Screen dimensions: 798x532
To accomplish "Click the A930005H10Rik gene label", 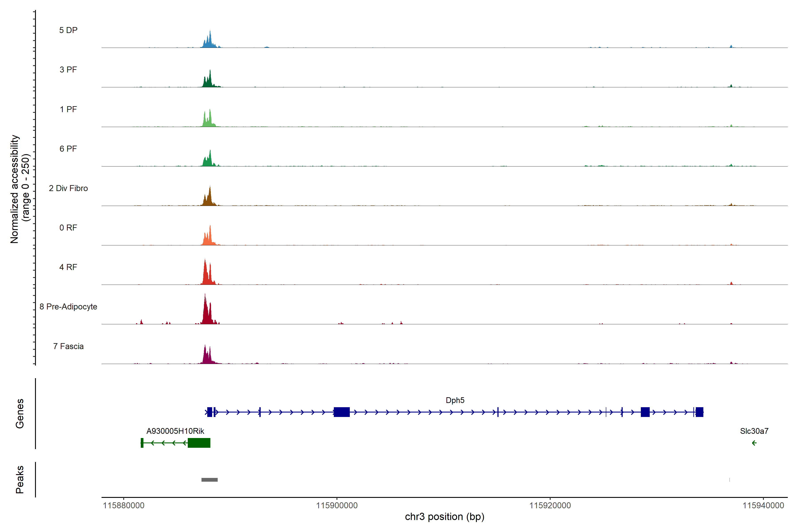I will pyautogui.click(x=175, y=431).
